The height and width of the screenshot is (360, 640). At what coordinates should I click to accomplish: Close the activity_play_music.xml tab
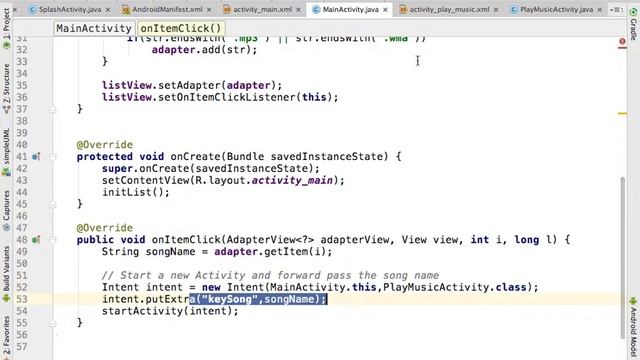pyautogui.click(x=496, y=9)
